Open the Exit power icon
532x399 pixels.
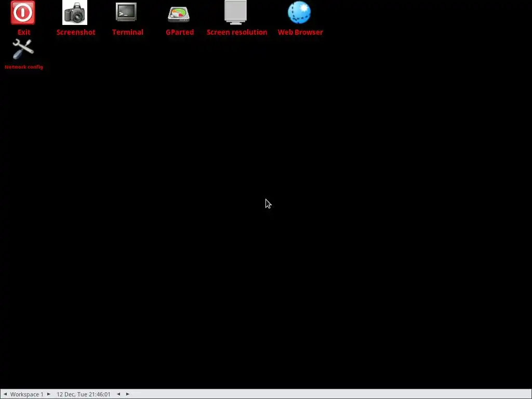coord(23,13)
